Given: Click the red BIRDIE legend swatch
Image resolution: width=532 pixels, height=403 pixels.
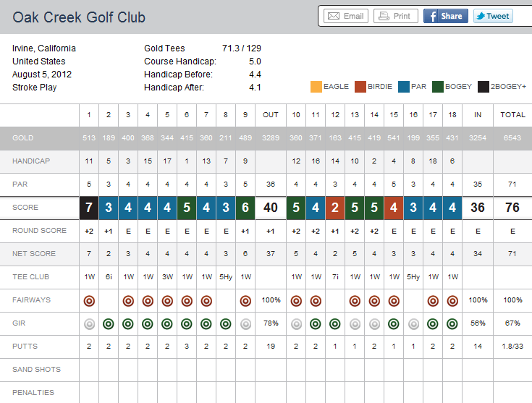Looking at the screenshot, I should (360, 87).
